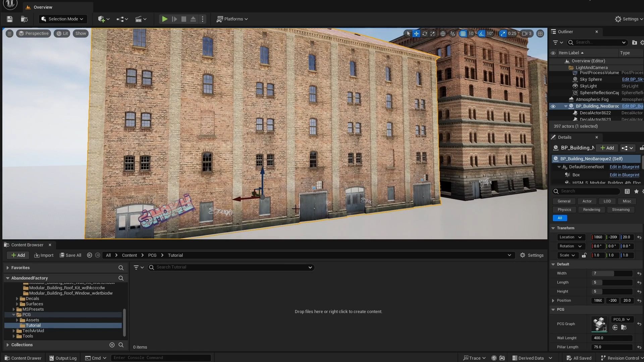Viewport: 644px width, 362px height.
Task: Expand the Position property row
Action: point(553,301)
